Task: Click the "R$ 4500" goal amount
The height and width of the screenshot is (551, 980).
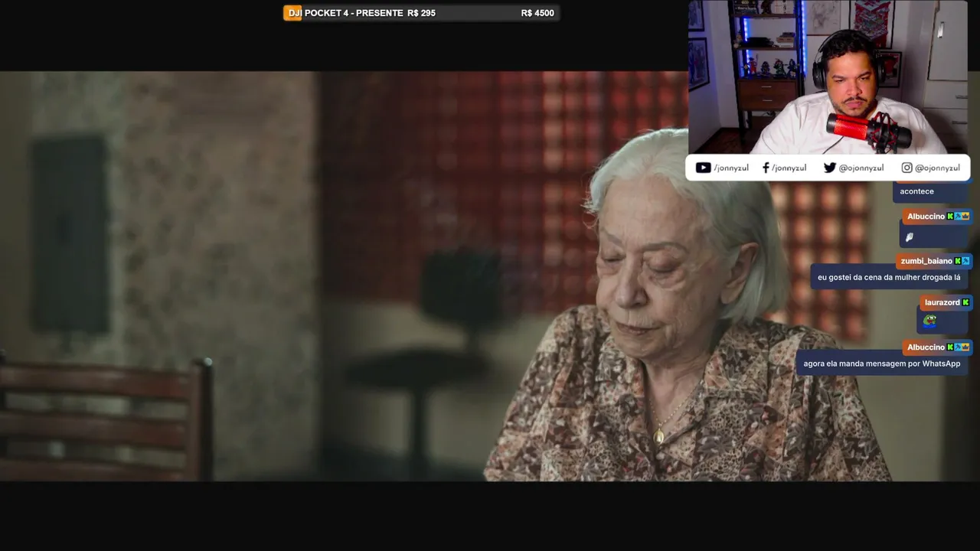Action: [x=537, y=13]
